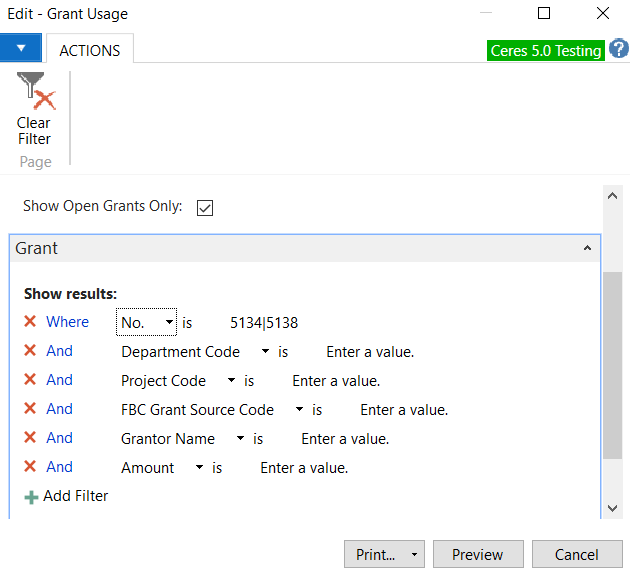Click the Preview button
This screenshot has width=630, height=577.
(477, 555)
